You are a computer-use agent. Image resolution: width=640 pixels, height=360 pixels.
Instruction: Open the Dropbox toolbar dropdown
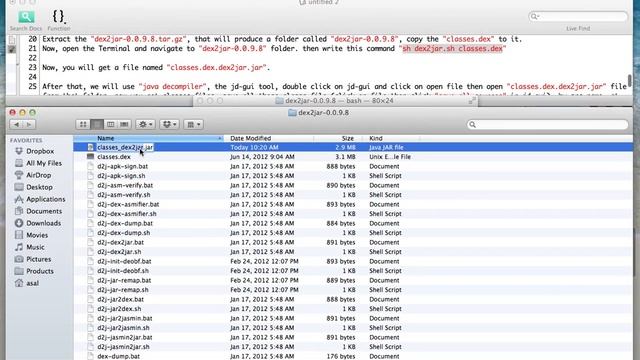point(169,124)
